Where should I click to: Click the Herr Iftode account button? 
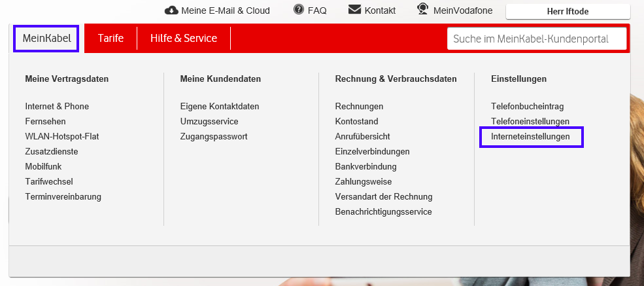pyautogui.click(x=568, y=12)
